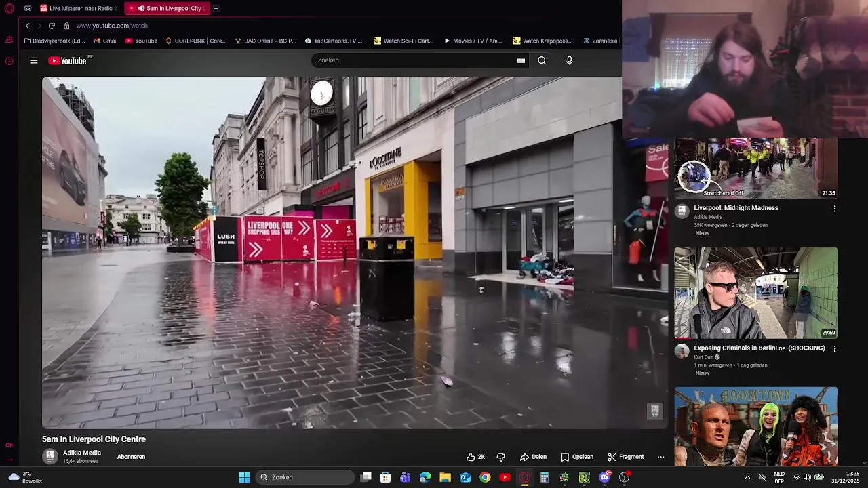
Task: Open Watch Krapopolis bookmark
Action: (x=543, y=41)
